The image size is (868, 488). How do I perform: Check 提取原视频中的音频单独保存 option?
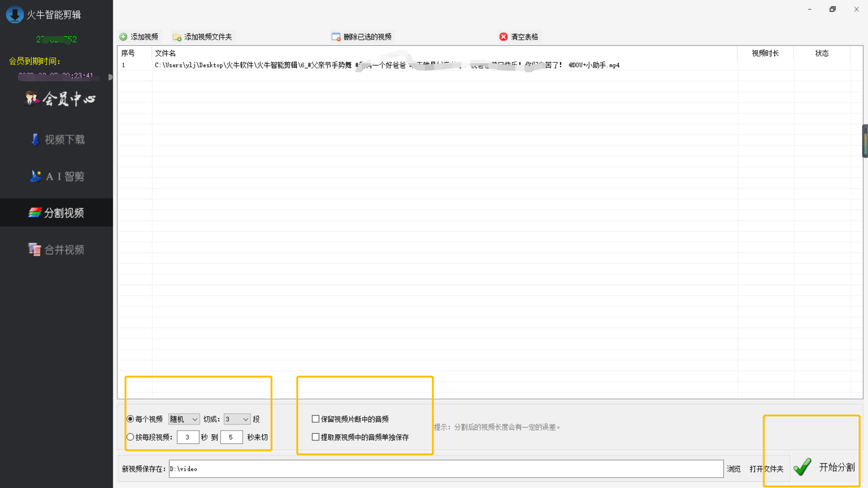click(x=316, y=437)
